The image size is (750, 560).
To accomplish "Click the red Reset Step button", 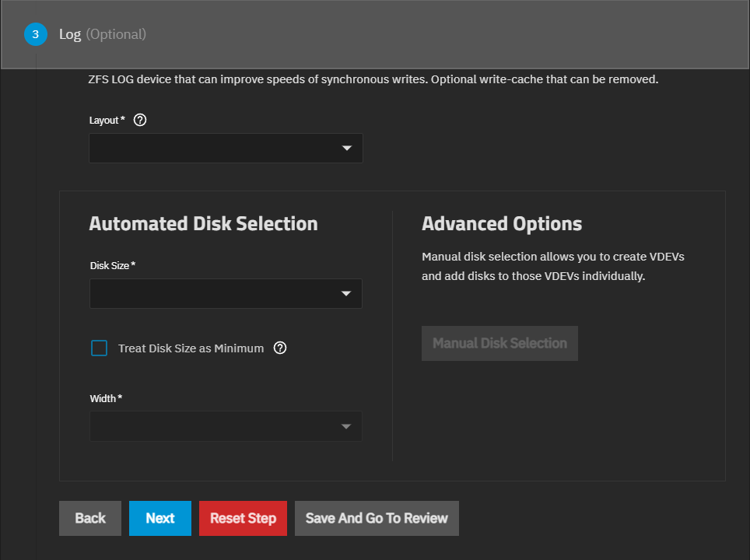I will tap(243, 518).
